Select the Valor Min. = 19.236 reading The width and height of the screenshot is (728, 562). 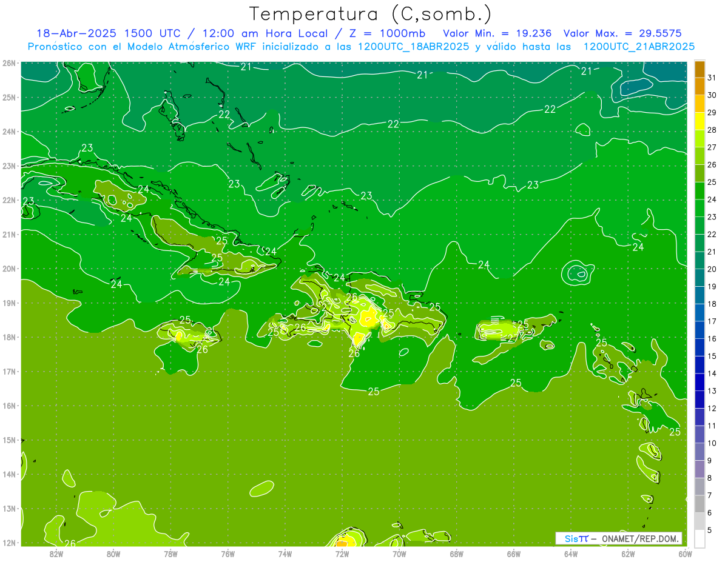pyautogui.click(x=497, y=33)
